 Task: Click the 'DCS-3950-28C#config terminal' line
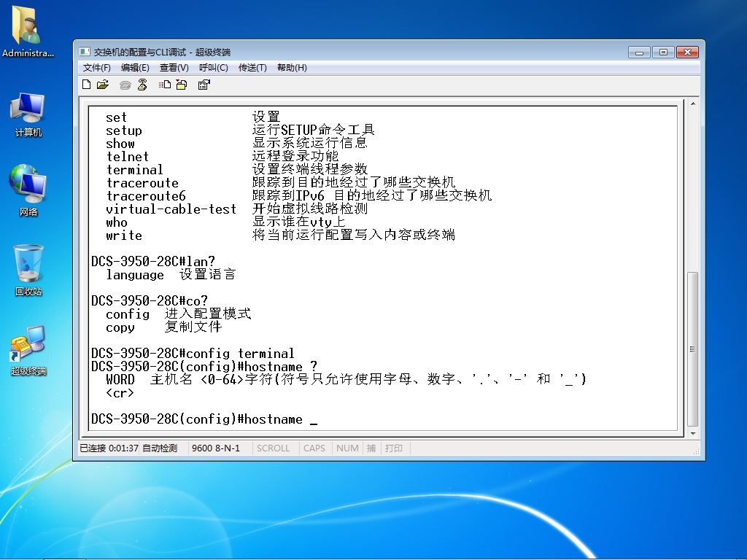point(193,354)
